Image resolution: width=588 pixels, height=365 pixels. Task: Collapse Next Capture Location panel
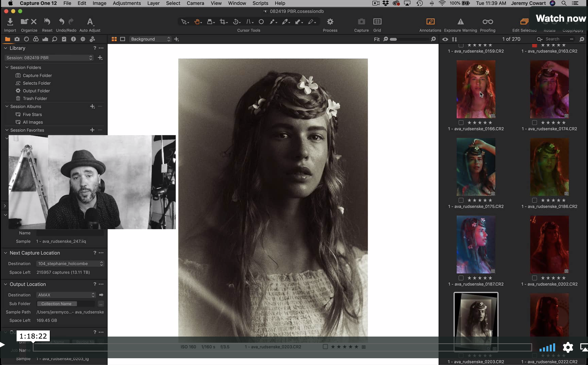tap(5, 253)
